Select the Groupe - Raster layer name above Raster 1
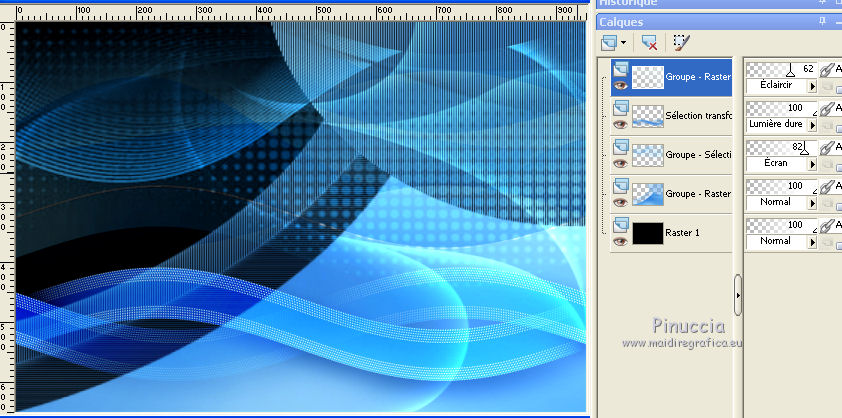The width and height of the screenshot is (842, 418). (x=698, y=194)
